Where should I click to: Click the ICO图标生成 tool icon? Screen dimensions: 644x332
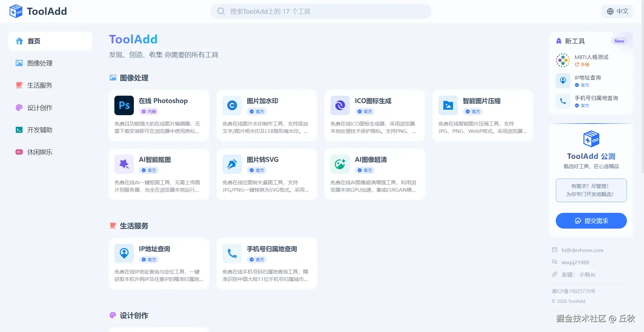(340, 105)
